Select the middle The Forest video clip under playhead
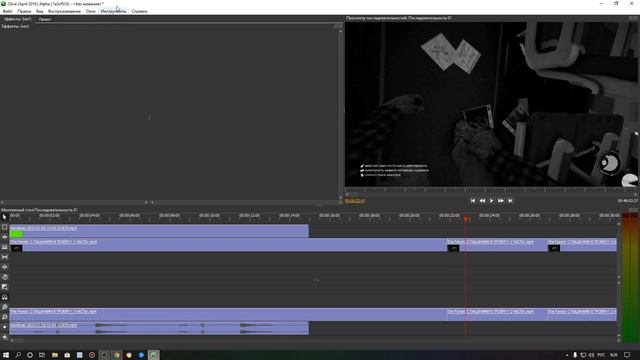This screenshot has width=640, height=360. pos(496,245)
